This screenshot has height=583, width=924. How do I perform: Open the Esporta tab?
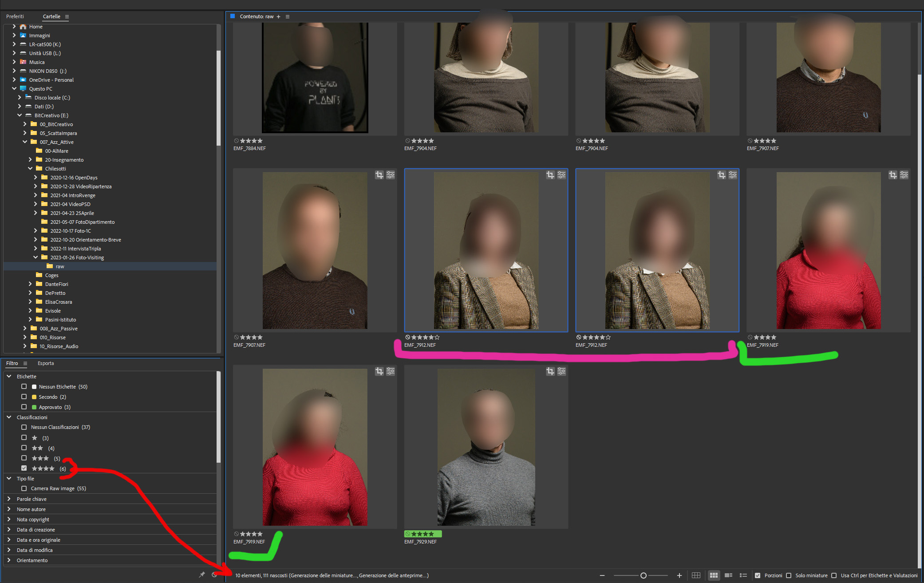(x=46, y=363)
